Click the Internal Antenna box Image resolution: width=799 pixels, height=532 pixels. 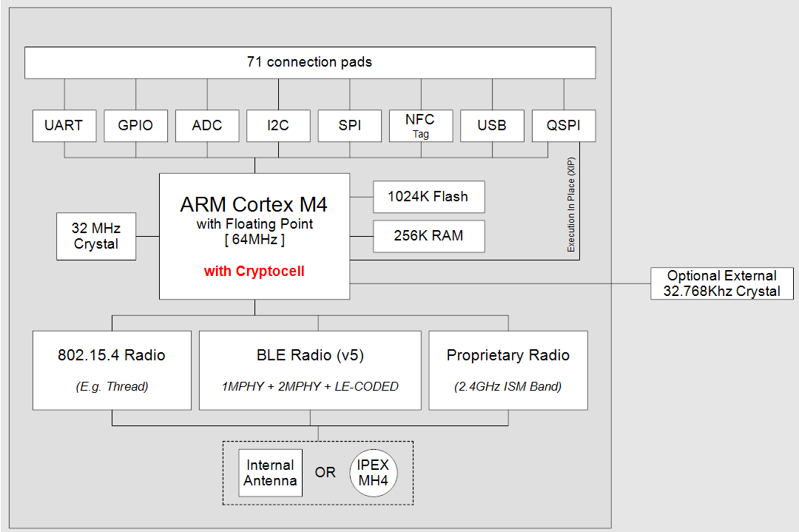click(x=271, y=473)
